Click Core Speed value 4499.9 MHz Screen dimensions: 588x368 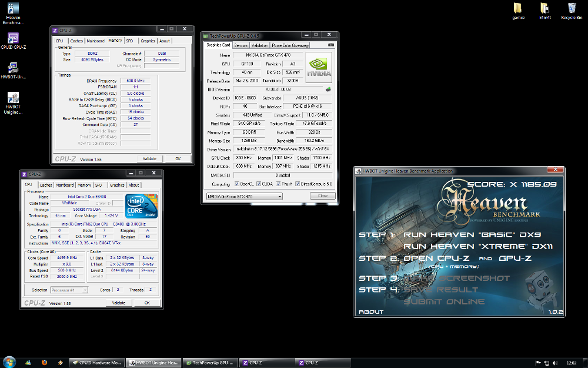67,258
